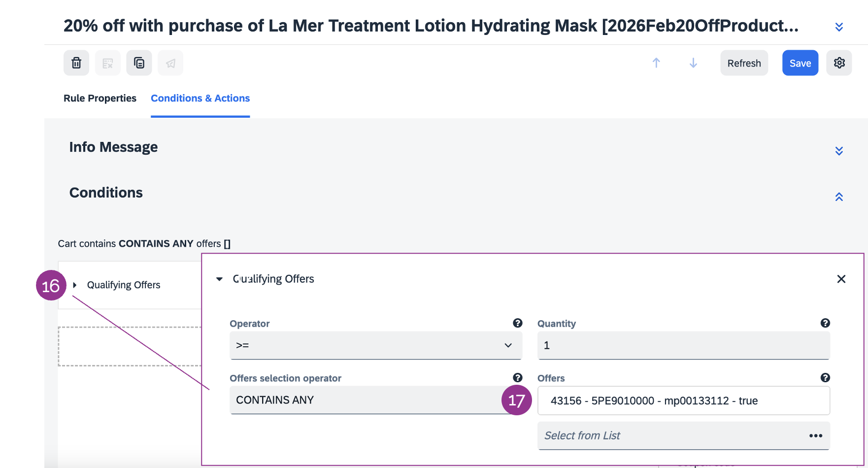Expand Qualifying Offers tree item on left

[x=75, y=285]
